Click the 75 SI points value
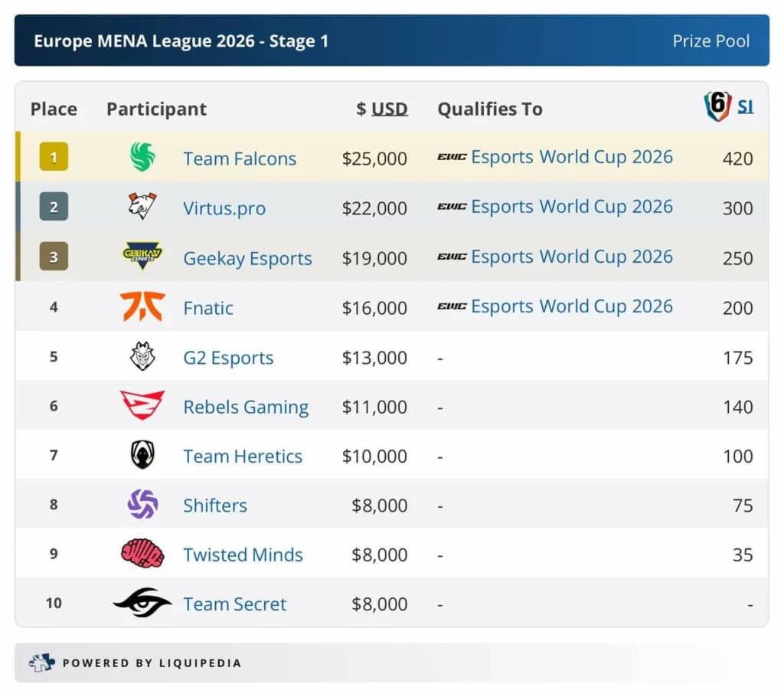The width and height of the screenshot is (784, 697). 743,506
